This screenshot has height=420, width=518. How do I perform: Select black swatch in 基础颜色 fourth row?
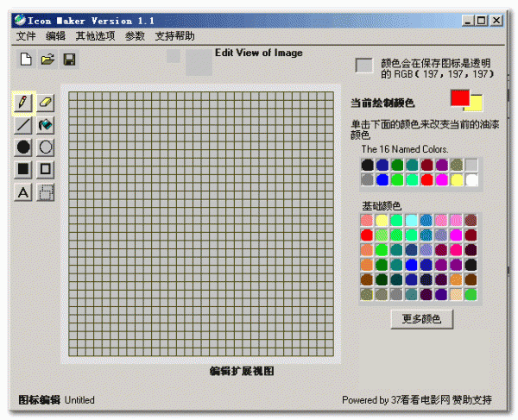click(471, 265)
